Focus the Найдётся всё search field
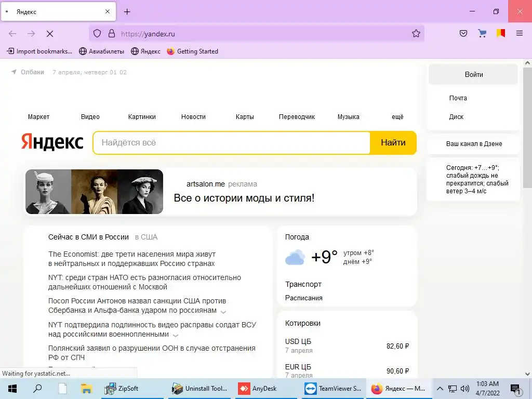532x399 pixels. coord(232,143)
